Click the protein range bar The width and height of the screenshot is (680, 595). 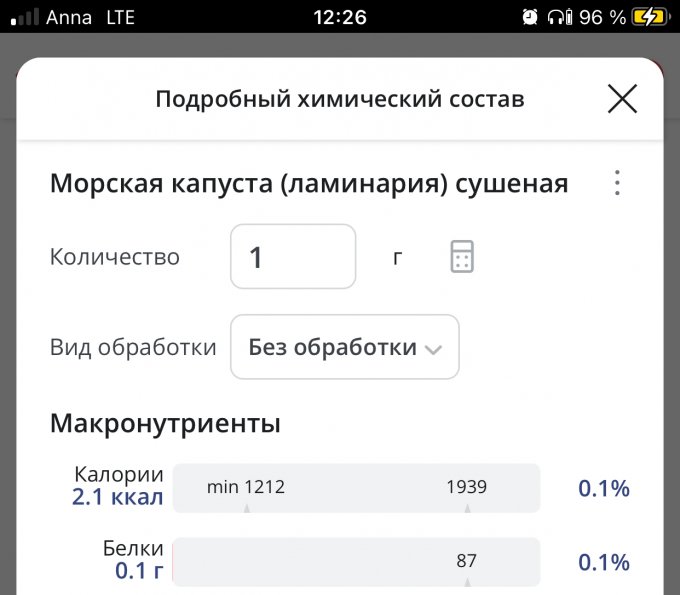356,562
